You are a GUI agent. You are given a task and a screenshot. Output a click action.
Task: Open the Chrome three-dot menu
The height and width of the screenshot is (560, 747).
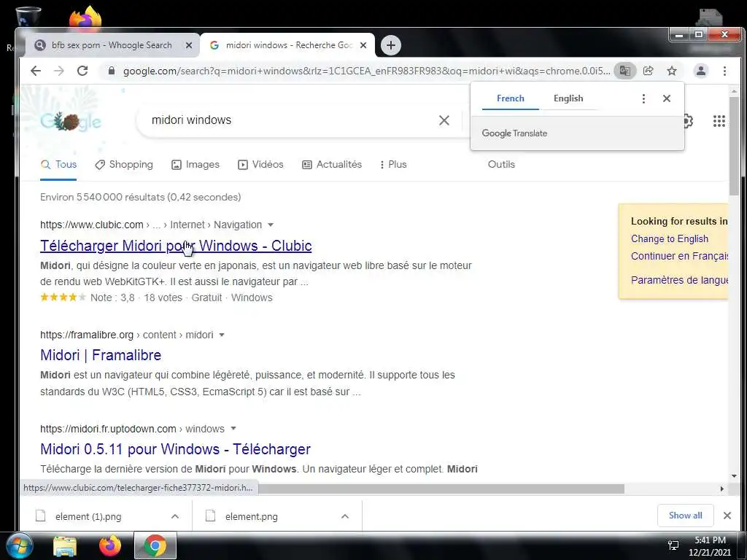click(724, 71)
